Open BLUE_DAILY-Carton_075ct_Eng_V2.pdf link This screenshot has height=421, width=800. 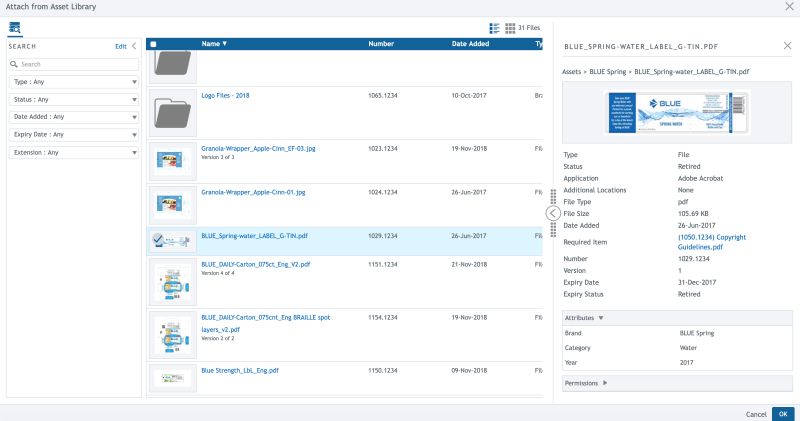(x=256, y=264)
